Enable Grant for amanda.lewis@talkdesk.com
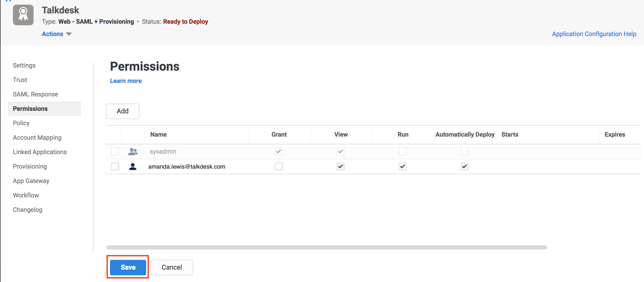Image resolution: width=644 pixels, height=282 pixels. (x=279, y=166)
